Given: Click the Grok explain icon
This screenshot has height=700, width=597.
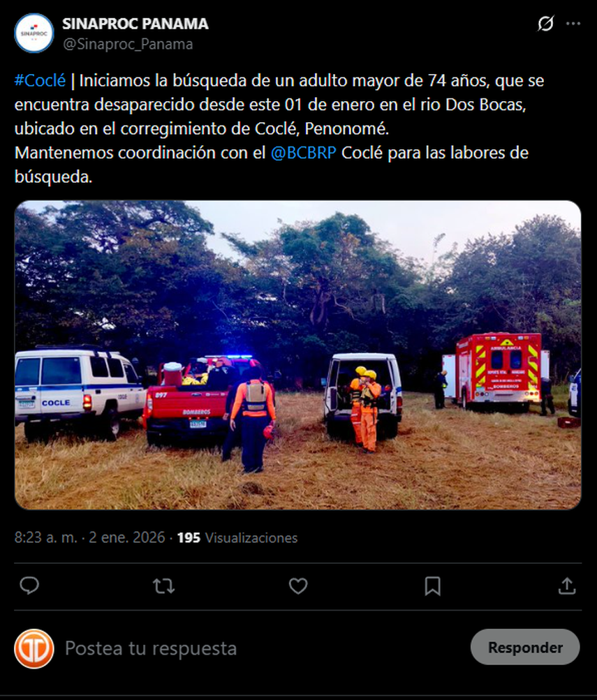Looking at the screenshot, I should [x=545, y=23].
